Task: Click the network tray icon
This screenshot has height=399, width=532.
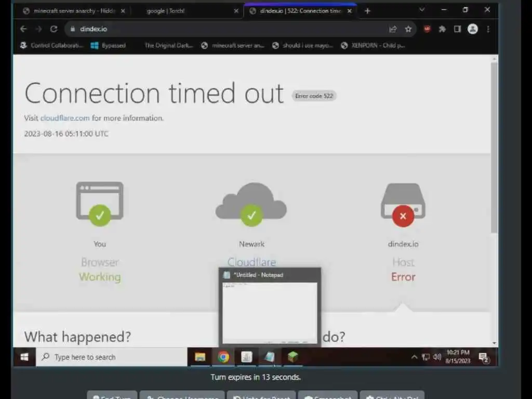Action: pyautogui.click(x=425, y=357)
